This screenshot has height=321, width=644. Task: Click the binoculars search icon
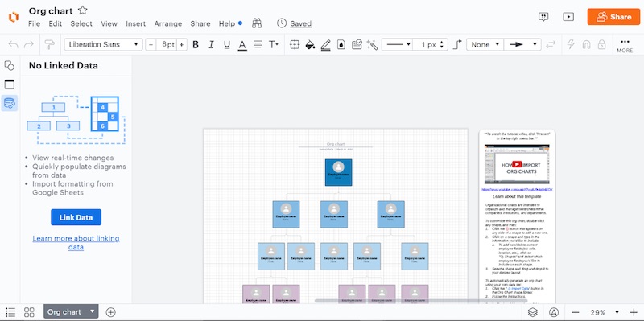[x=257, y=23]
